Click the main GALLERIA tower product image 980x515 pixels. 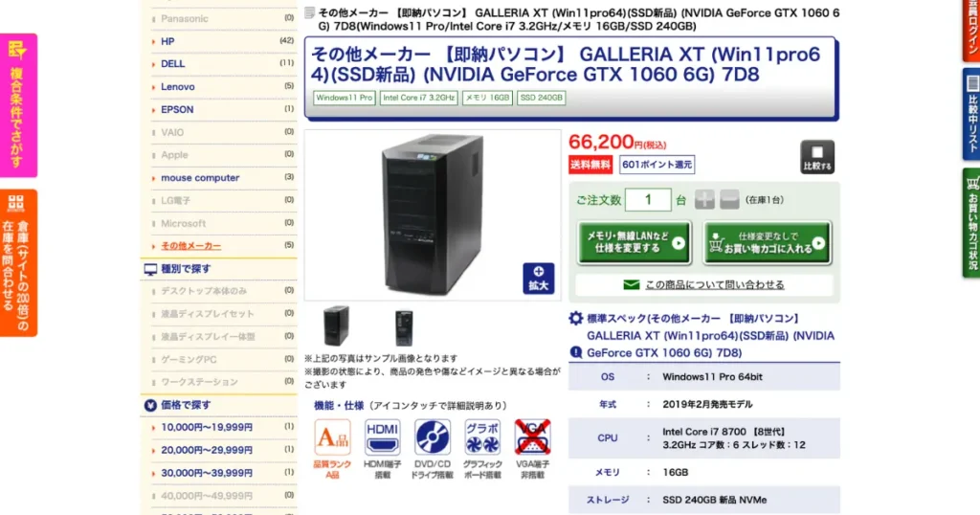(x=432, y=213)
